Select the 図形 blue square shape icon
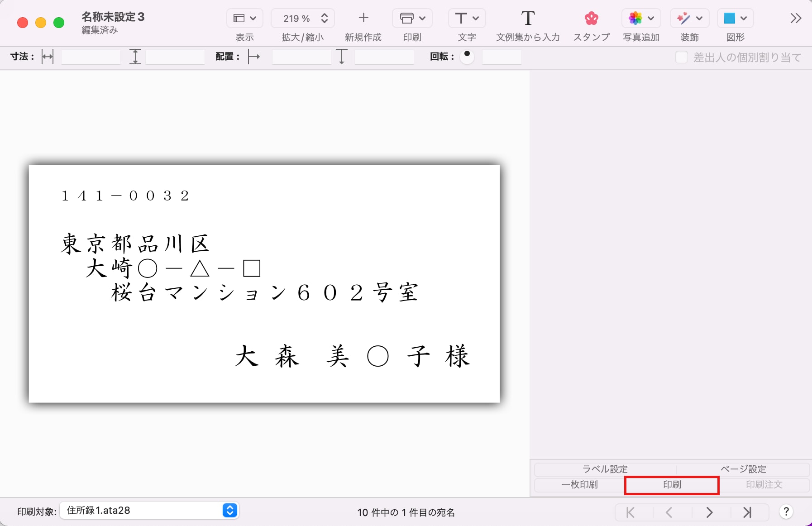Image resolution: width=812 pixels, height=526 pixels. pyautogui.click(x=729, y=19)
